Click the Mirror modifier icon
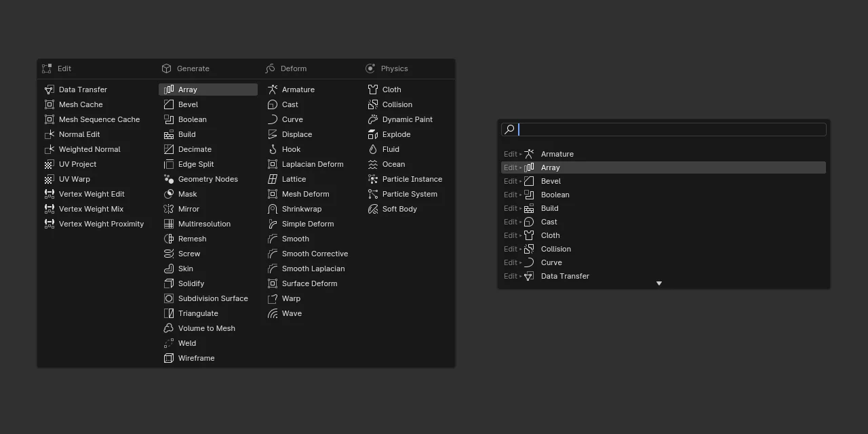Image resolution: width=868 pixels, height=434 pixels. [169, 209]
